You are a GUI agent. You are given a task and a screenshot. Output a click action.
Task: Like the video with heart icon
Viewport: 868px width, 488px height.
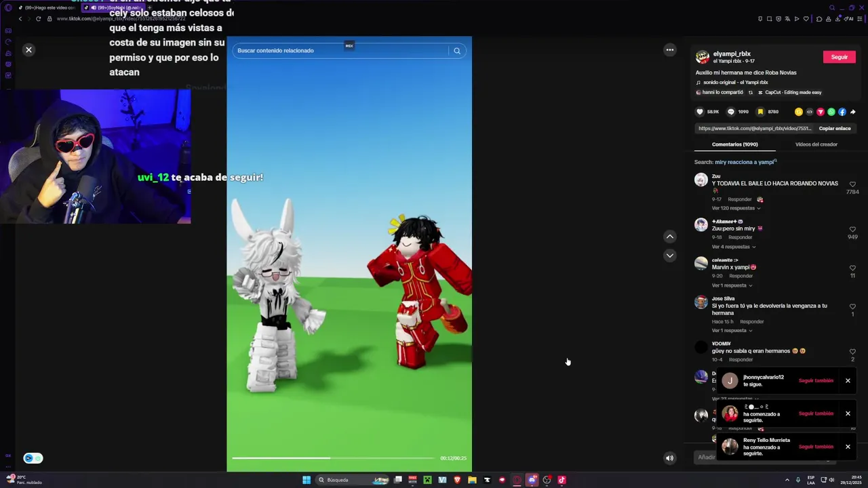click(x=700, y=112)
